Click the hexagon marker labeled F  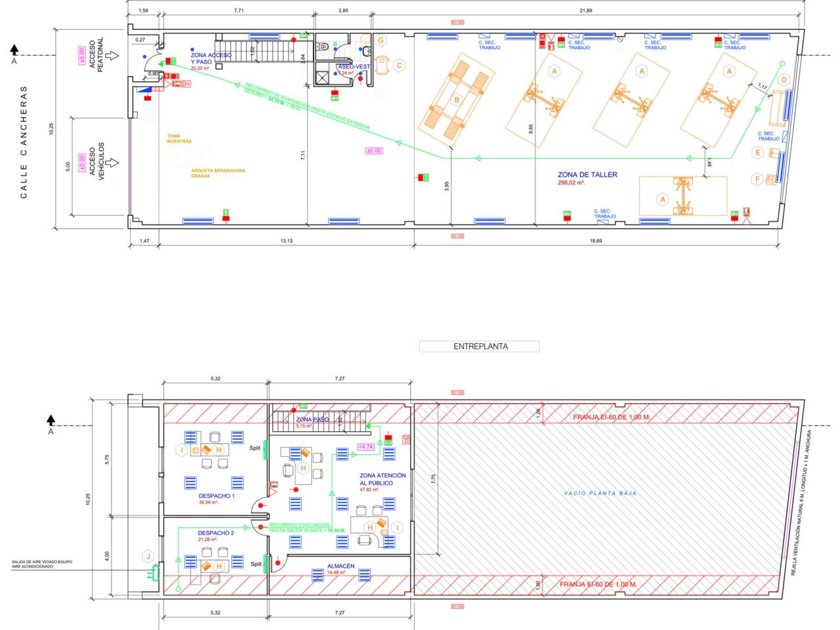click(757, 178)
